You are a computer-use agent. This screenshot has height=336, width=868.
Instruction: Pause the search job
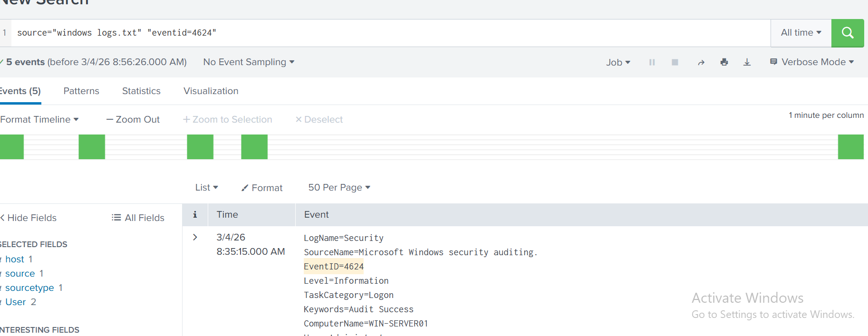tap(652, 62)
